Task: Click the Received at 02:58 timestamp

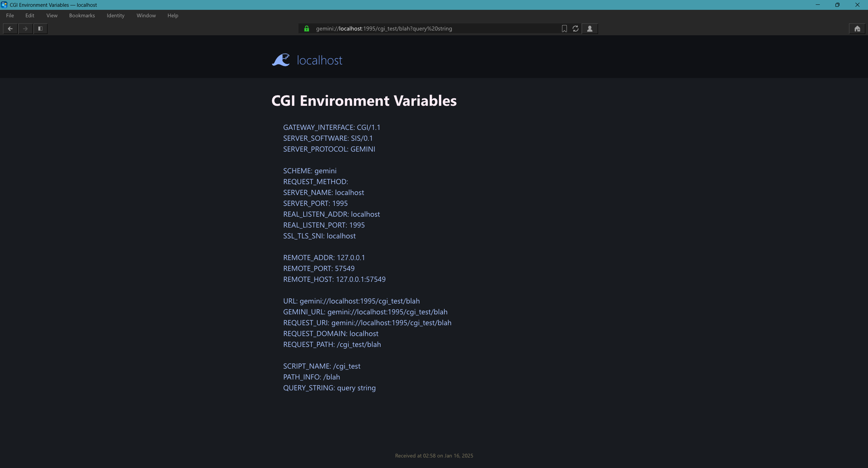Action: coord(434,456)
